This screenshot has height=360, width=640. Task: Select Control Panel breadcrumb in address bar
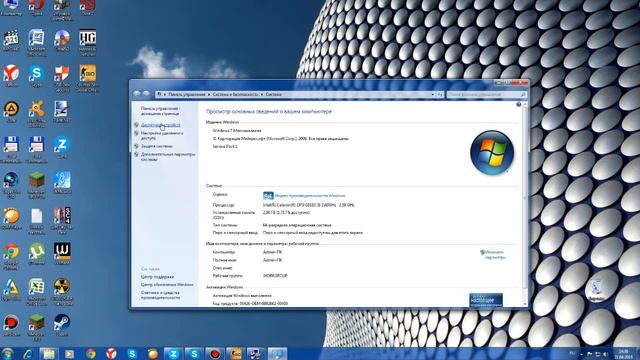[187, 94]
